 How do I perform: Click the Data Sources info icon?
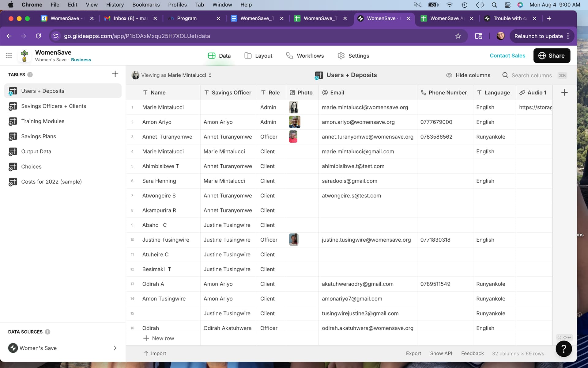47,332
